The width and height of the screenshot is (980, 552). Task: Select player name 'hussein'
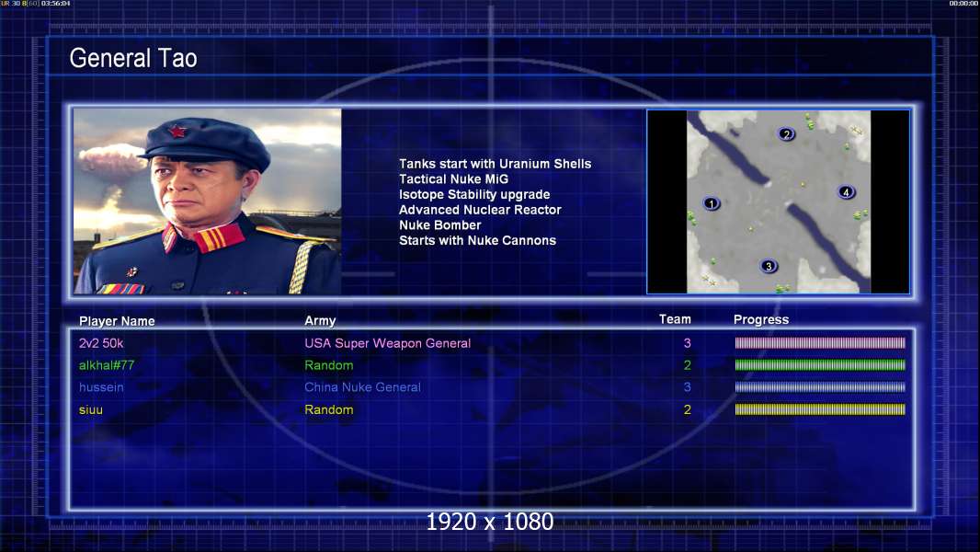point(101,387)
